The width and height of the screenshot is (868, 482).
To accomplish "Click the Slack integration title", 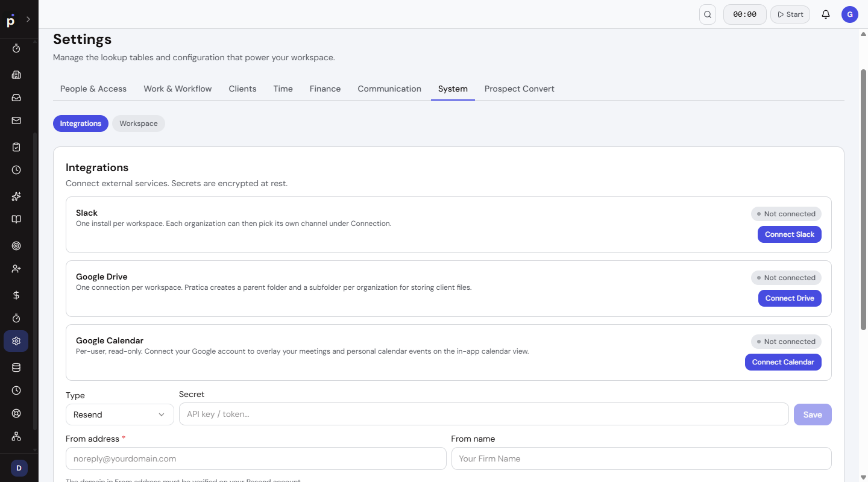I will click(x=87, y=213).
